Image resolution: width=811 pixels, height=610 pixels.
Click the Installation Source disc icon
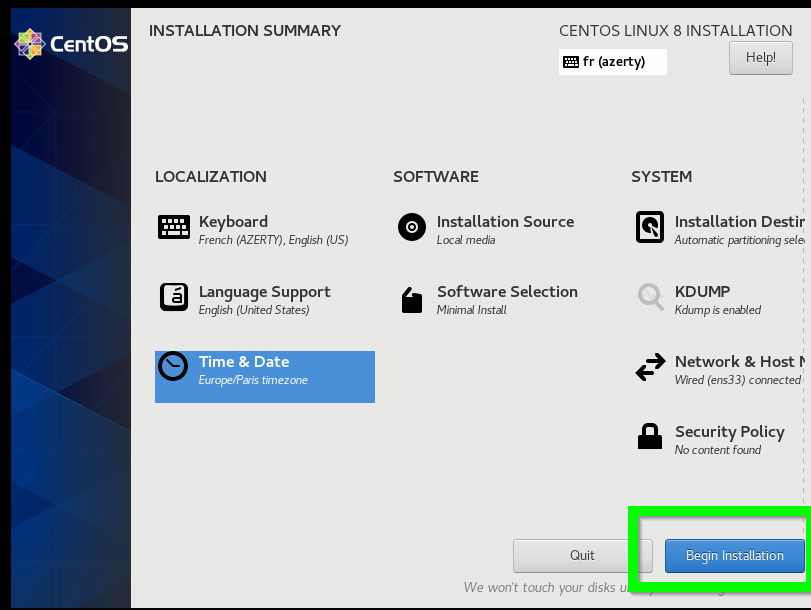(x=412, y=227)
